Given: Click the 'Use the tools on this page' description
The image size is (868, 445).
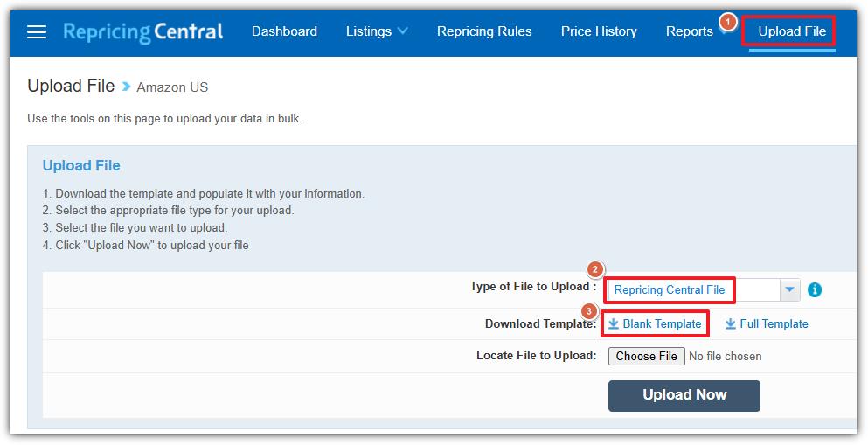Looking at the screenshot, I should tap(164, 118).
